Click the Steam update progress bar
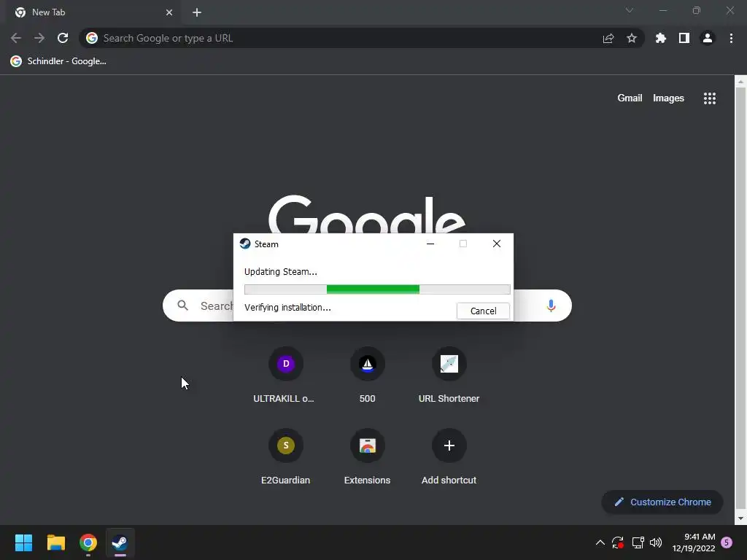This screenshot has width=747, height=560. (377, 289)
